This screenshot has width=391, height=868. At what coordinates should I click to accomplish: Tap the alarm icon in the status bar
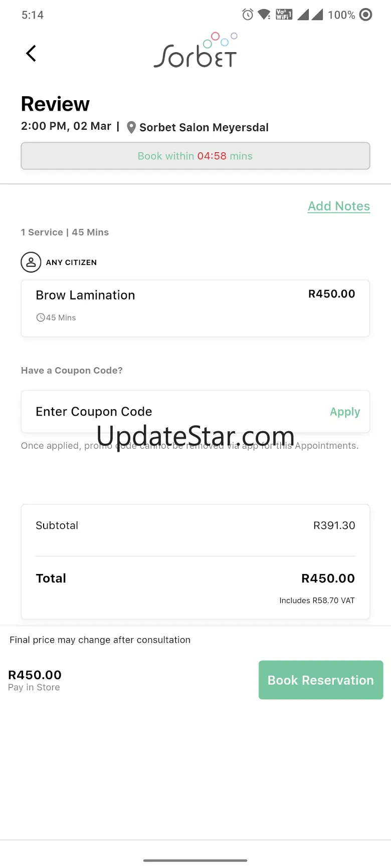(248, 15)
